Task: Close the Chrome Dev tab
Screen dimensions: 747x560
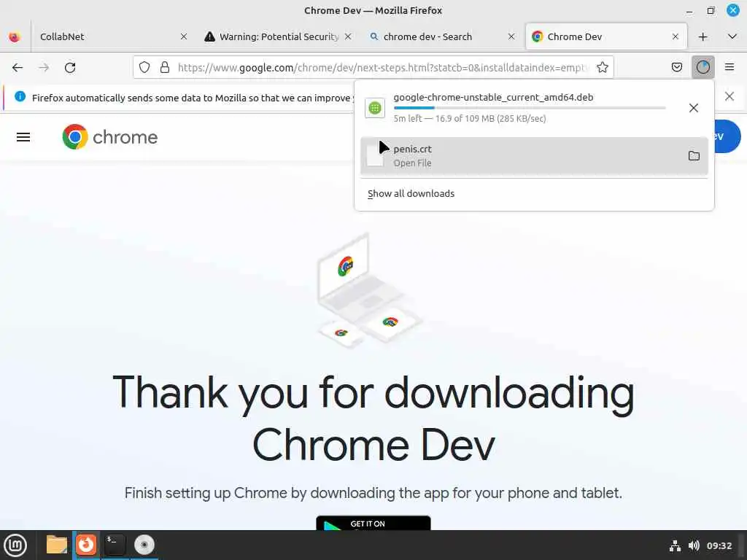Action: point(675,36)
